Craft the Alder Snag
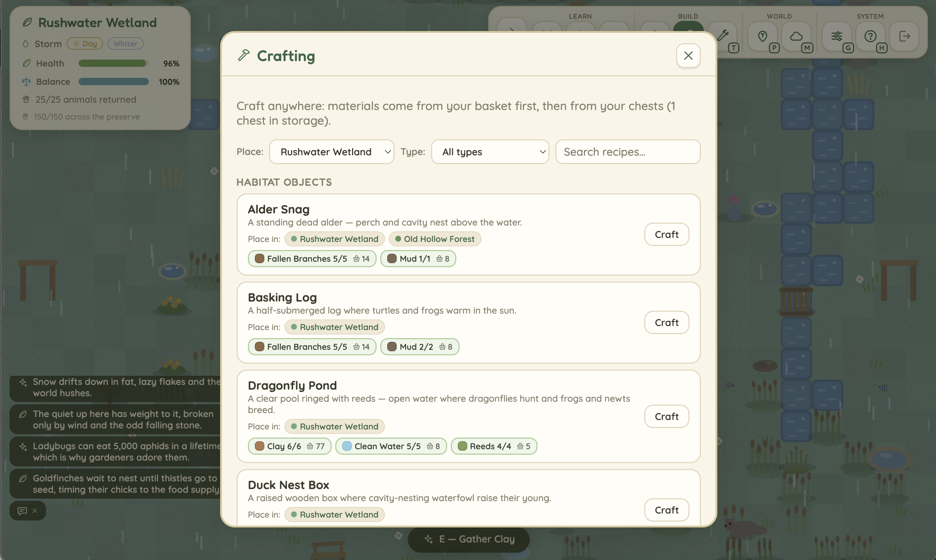Image resolution: width=936 pixels, height=560 pixels. tap(667, 234)
